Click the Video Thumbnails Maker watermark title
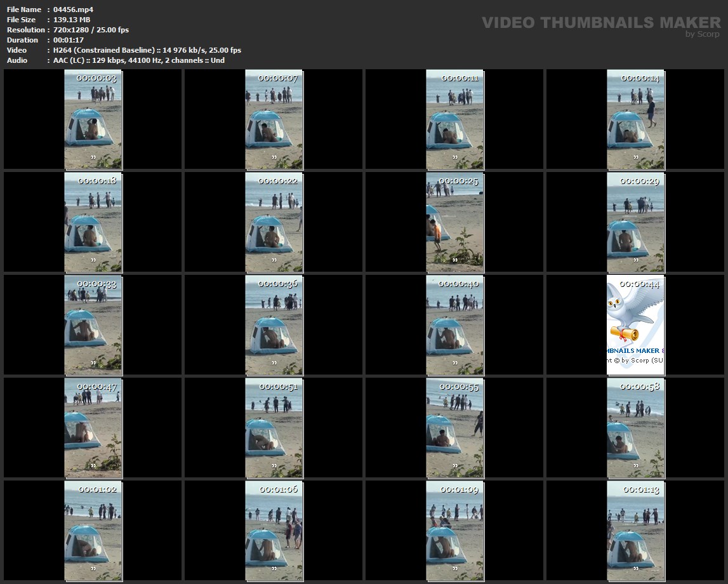 tap(600, 22)
